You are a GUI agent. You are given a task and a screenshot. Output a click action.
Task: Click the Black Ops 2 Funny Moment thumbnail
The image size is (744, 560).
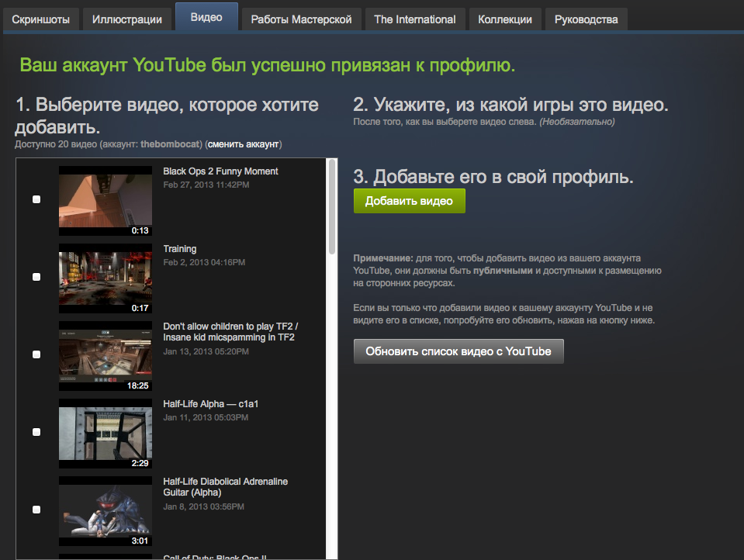[x=106, y=200]
